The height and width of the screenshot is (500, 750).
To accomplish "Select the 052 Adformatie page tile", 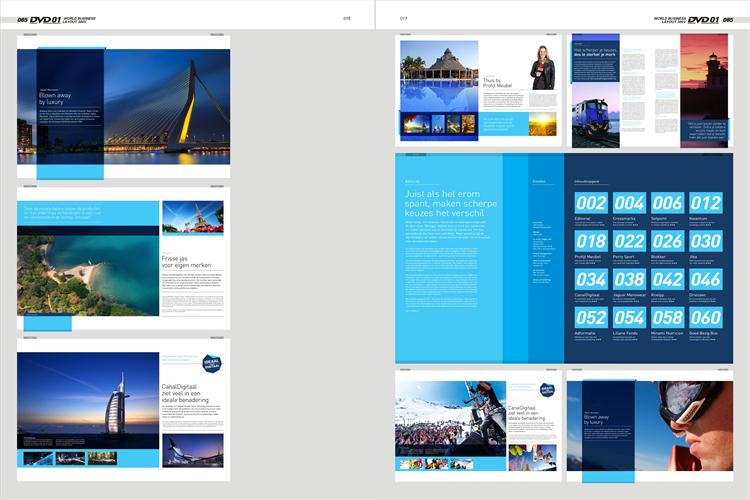I will (x=591, y=317).
